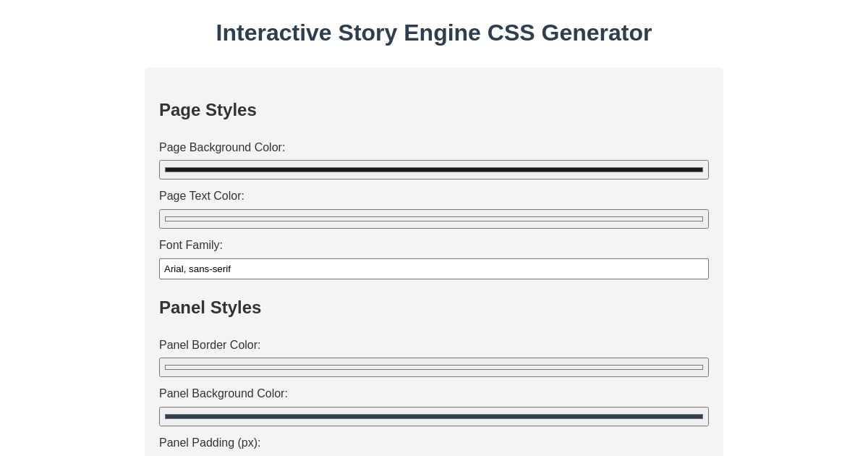The image size is (868, 456).
Task: Click inside the Font Family text field
Action: click(x=434, y=269)
